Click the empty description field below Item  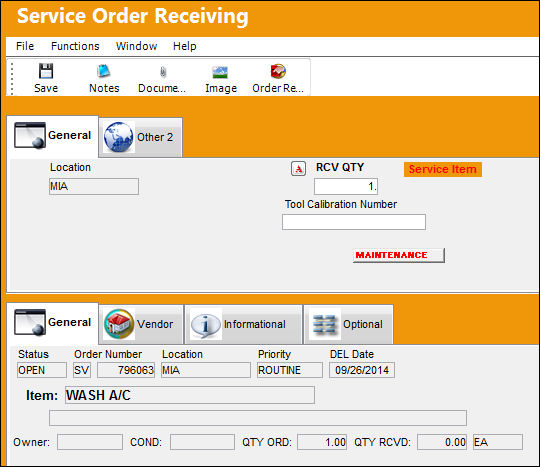(258, 418)
